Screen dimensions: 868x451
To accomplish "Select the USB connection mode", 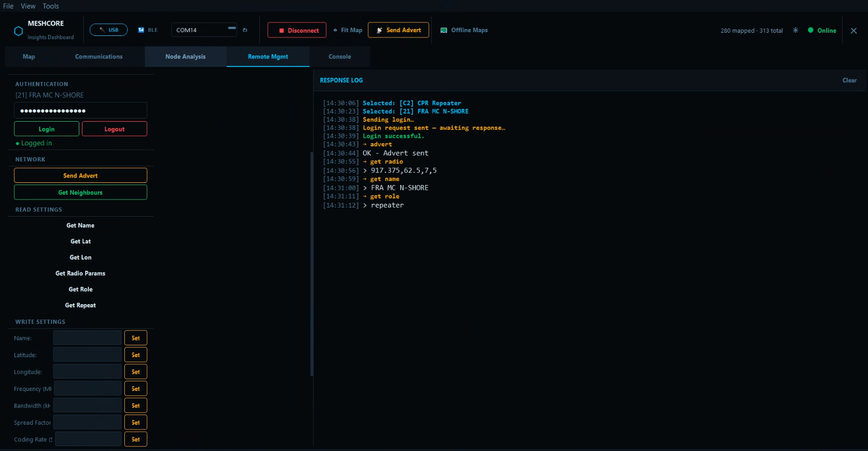I will [x=108, y=30].
